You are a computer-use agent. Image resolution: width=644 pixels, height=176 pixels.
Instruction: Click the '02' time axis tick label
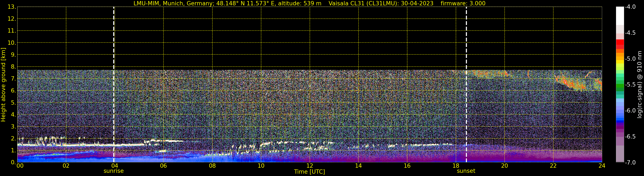66,166
